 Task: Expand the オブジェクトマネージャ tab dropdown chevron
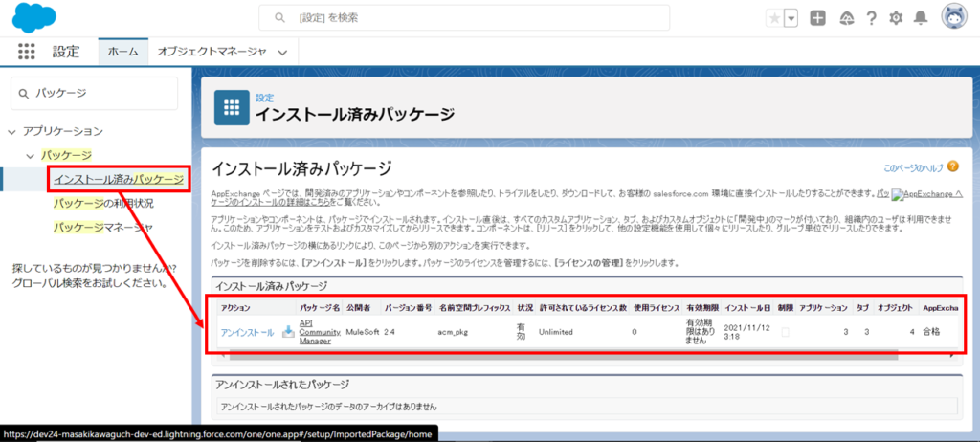282,53
